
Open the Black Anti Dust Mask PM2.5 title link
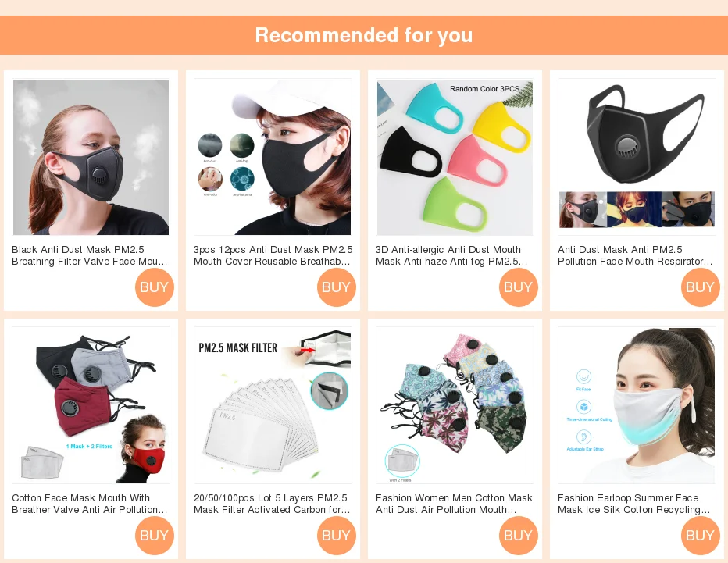point(90,256)
